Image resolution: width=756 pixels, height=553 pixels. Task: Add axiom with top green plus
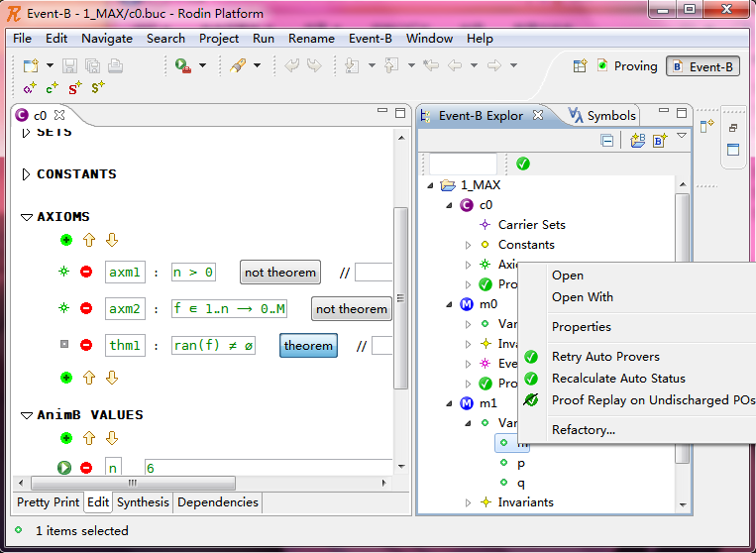pos(66,240)
